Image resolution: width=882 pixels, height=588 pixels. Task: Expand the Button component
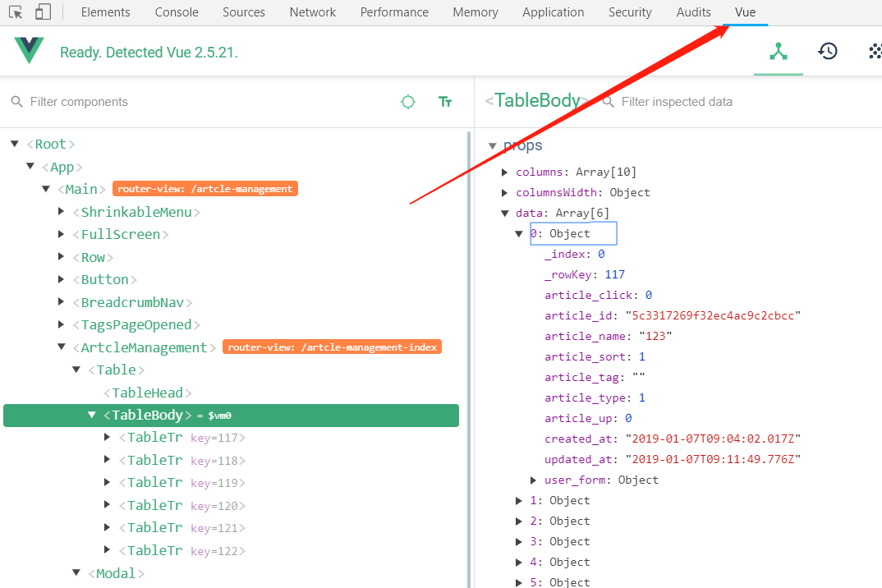62,279
